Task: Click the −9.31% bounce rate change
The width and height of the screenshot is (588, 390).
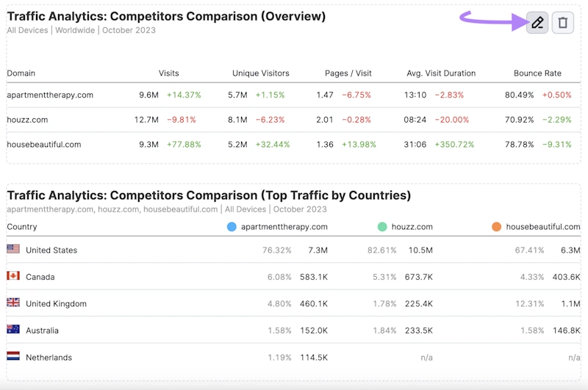Action: tap(557, 145)
